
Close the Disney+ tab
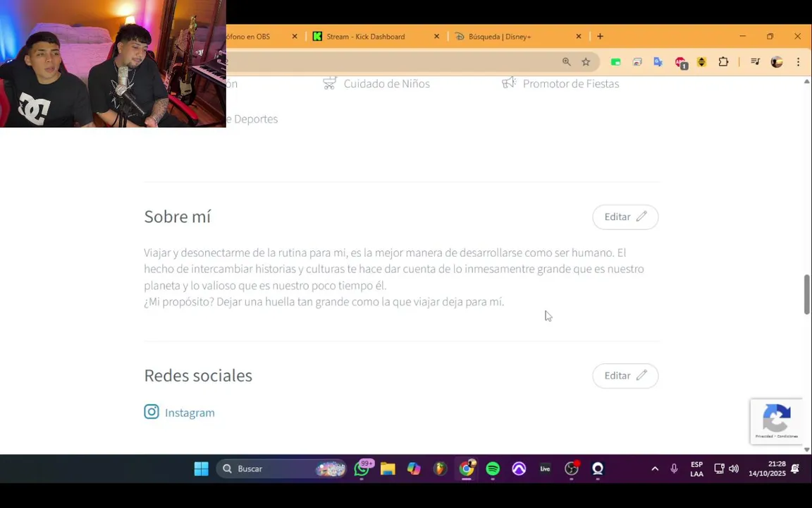579,36
